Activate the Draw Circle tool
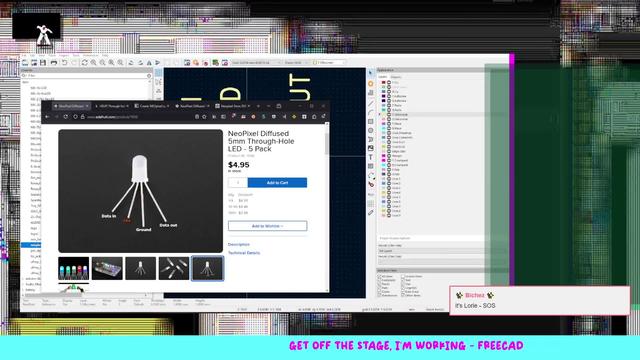This screenshot has height=360, width=640. (x=371, y=131)
